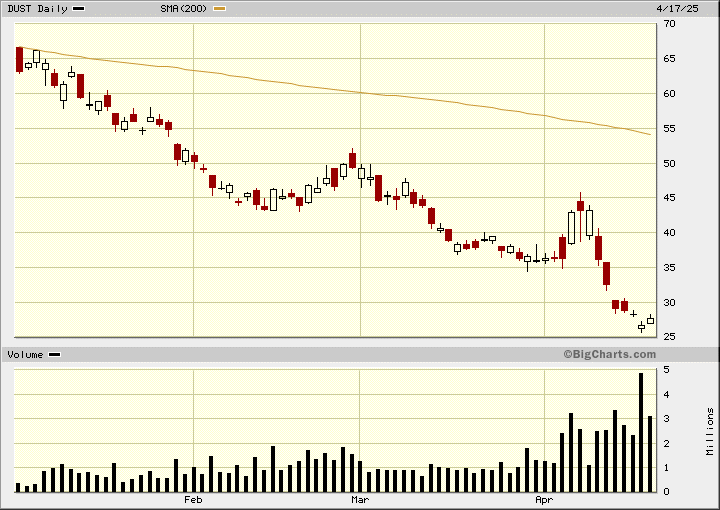Click the volume axis label "4"
The height and width of the screenshot is (510, 720).
point(666,395)
